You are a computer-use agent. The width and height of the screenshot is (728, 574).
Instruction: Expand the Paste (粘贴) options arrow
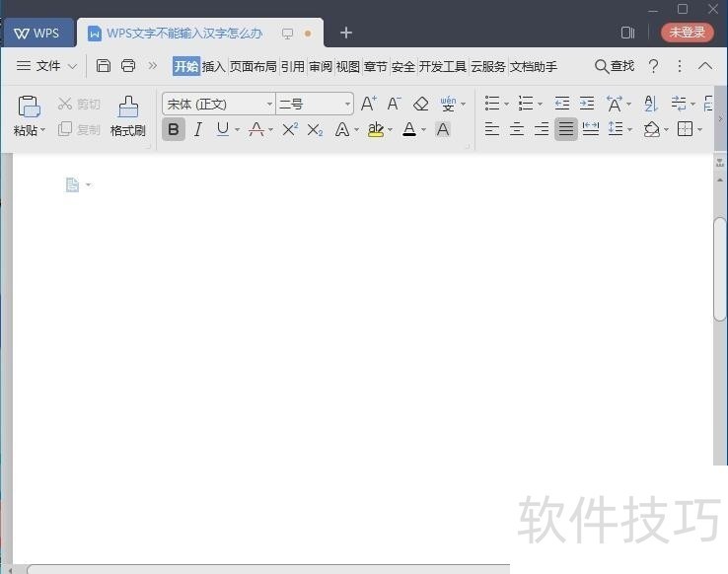coord(43,130)
